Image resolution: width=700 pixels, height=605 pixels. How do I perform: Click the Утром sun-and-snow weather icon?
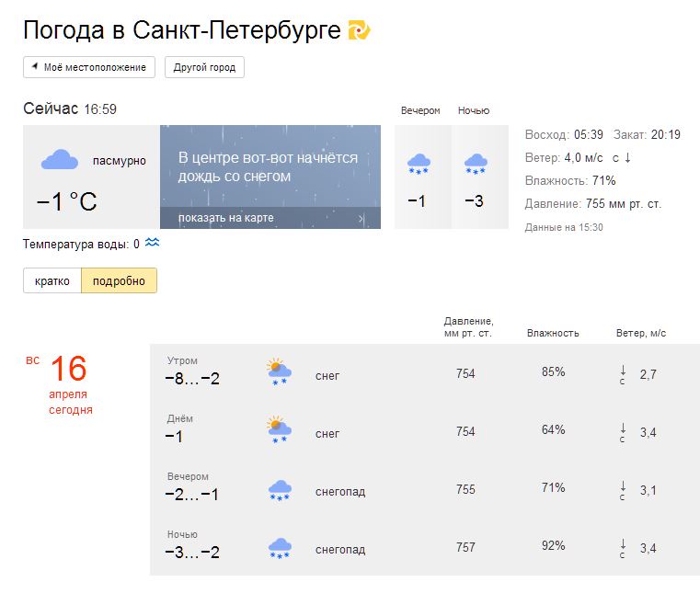279,373
